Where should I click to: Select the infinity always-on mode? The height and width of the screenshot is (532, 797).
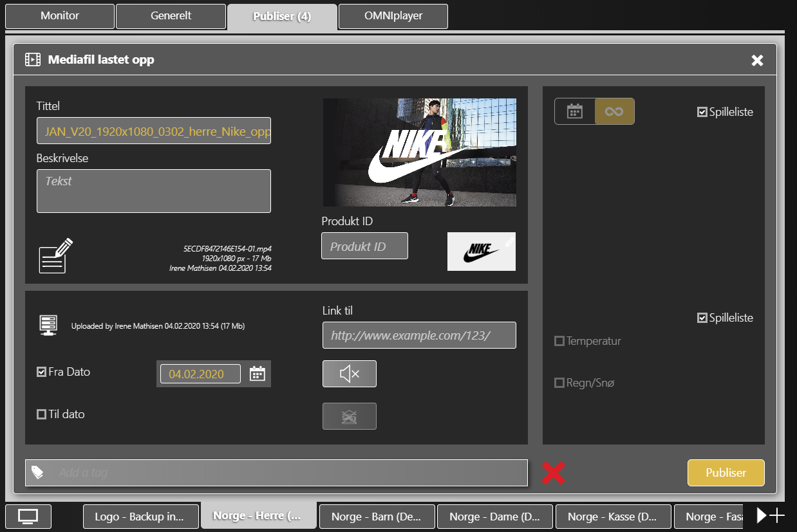(x=614, y=111)
